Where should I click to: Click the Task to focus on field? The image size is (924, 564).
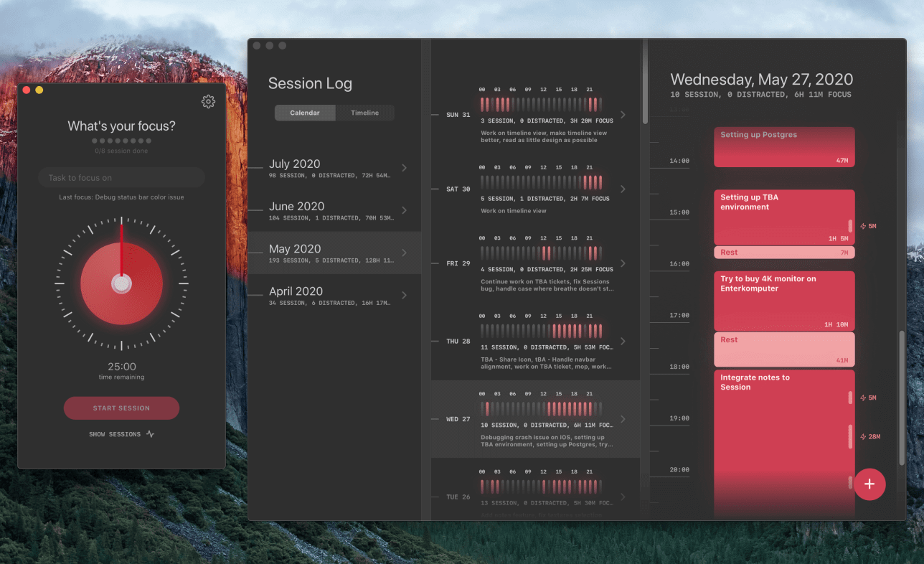click(x=121, y=178)
